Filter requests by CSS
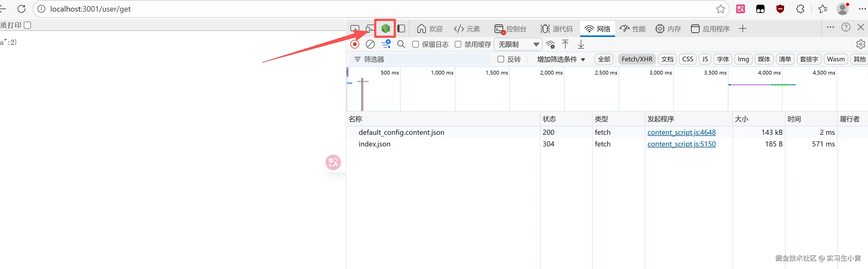Viewport: 868px width, 269px height. pyautogui.click(x=688, y=59)
